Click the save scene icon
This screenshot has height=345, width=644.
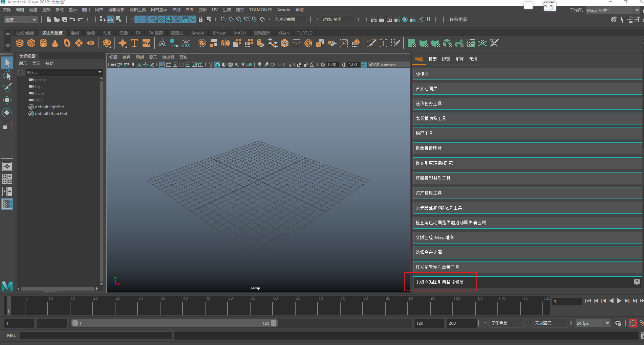click(64, 20)
